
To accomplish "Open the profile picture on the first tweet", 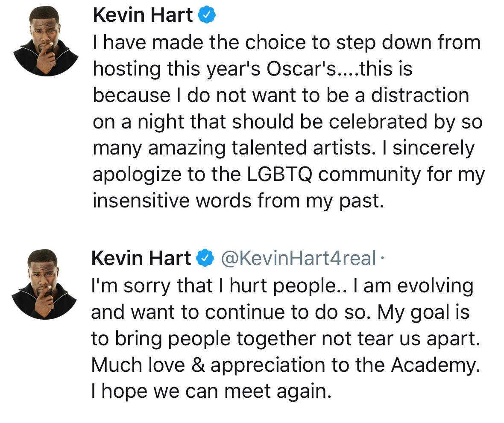I will click(46, 41).
